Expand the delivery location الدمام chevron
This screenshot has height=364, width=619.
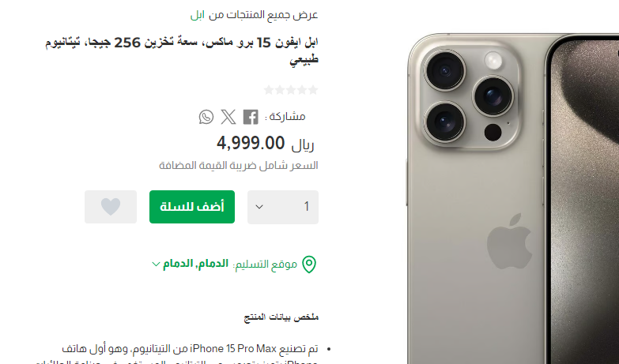(156, 264)
